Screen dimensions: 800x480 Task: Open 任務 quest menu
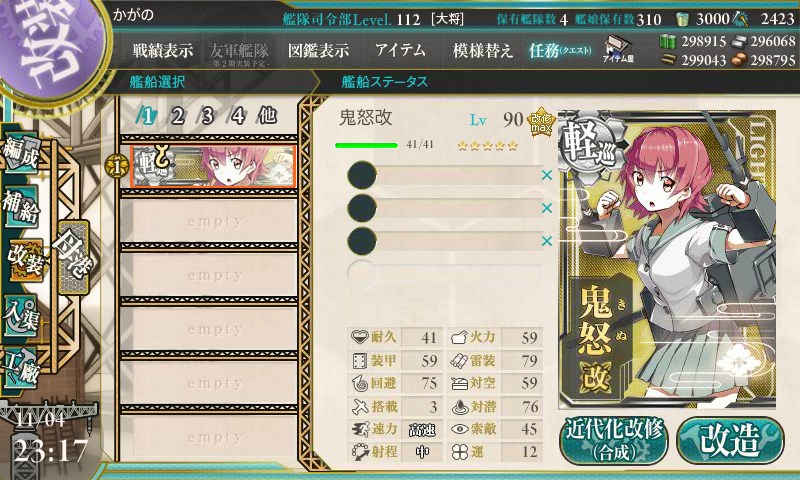[560, 50]
